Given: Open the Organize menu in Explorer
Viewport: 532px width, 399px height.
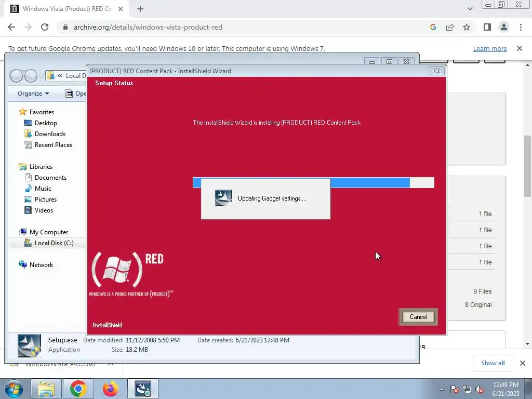Looking at the screenshot, I should [x=33, y=94].
